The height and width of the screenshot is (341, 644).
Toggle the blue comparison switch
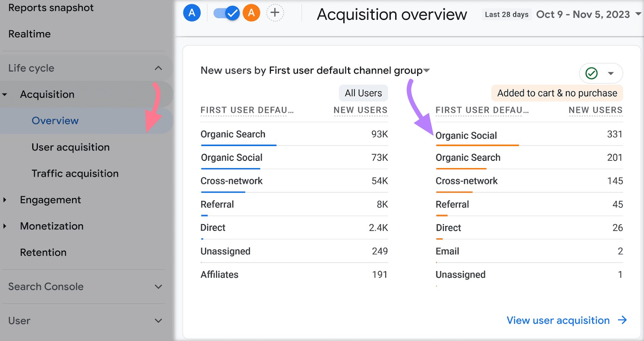[x=226, y=13]
